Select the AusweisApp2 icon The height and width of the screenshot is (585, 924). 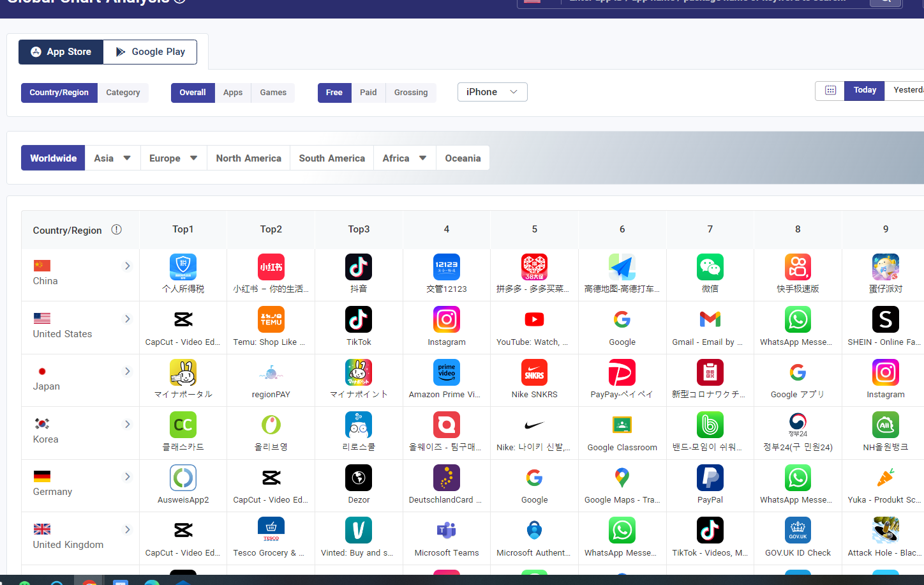pyautogui.click(x=183, y=478)
